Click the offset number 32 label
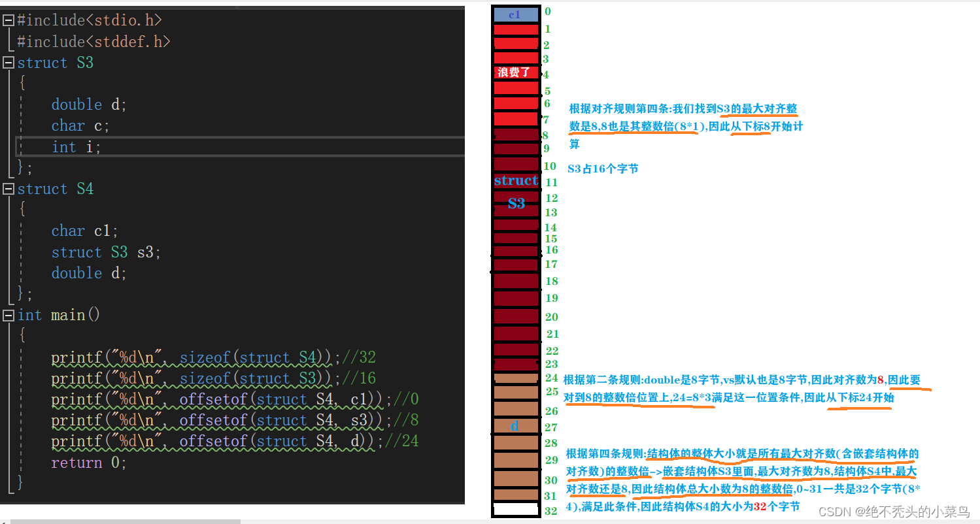 [x=551, y=511]
